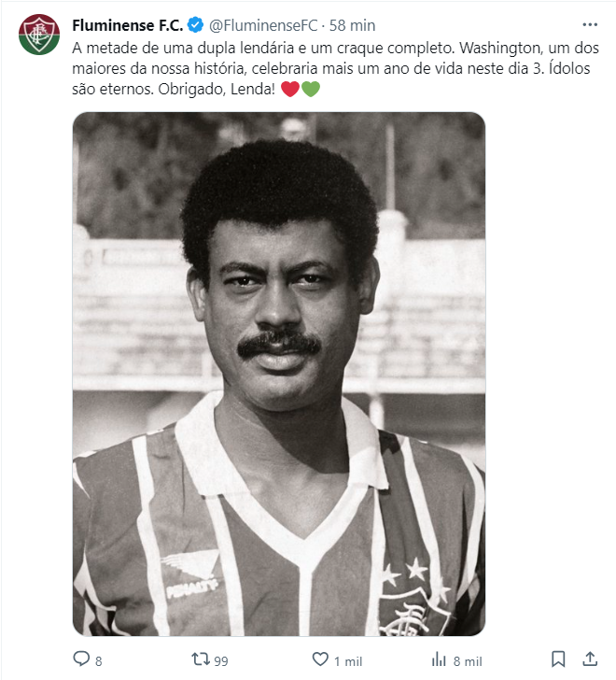Viewport: 616px width, 680px height.
Task: Open the three-dot more options menu
Action: click(590, 24)
